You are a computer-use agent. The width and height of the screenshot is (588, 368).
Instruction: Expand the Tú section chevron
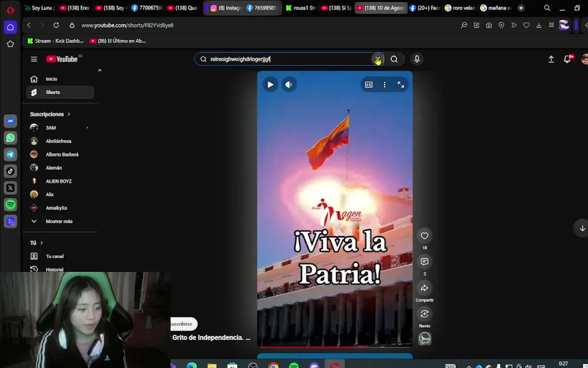tap(42, 243)
